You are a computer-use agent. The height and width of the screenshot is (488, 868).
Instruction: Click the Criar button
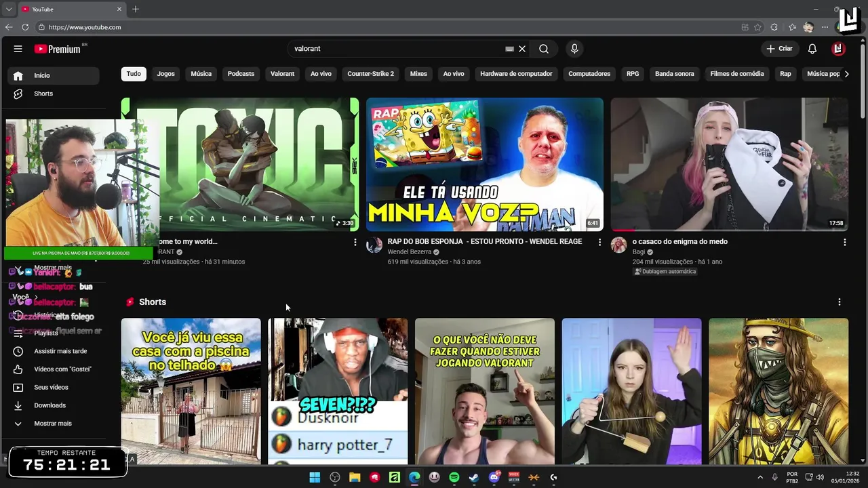pyautogui.click(x=779, y=49)
